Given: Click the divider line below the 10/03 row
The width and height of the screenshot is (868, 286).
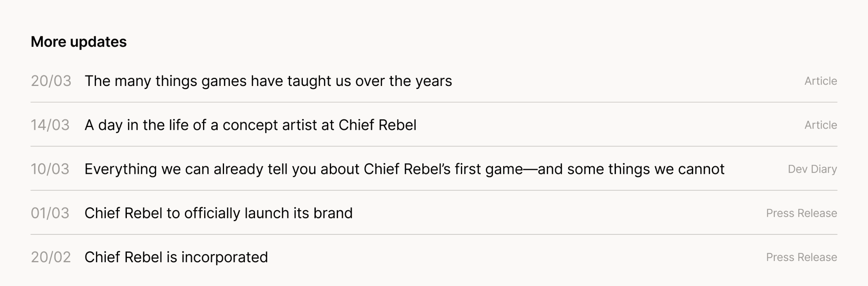Looking at the screenshot, I should click(x=434, y=191).
